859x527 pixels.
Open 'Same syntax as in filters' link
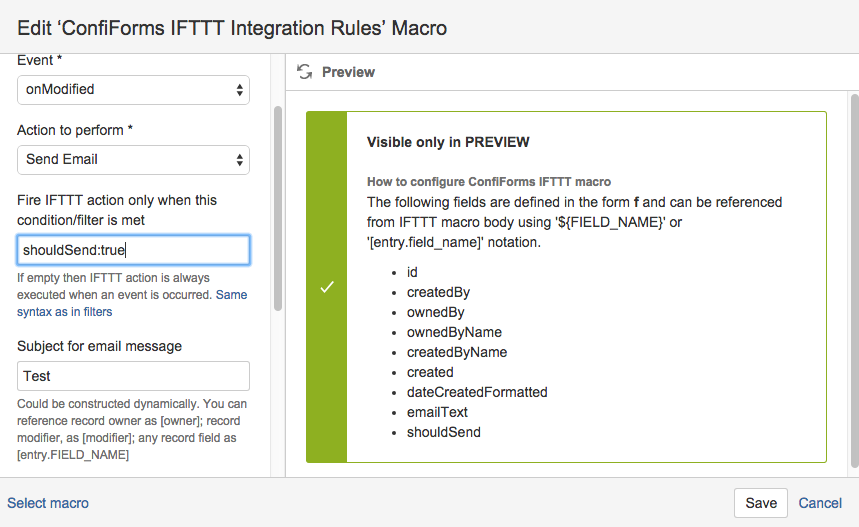[x=132, y=303]
